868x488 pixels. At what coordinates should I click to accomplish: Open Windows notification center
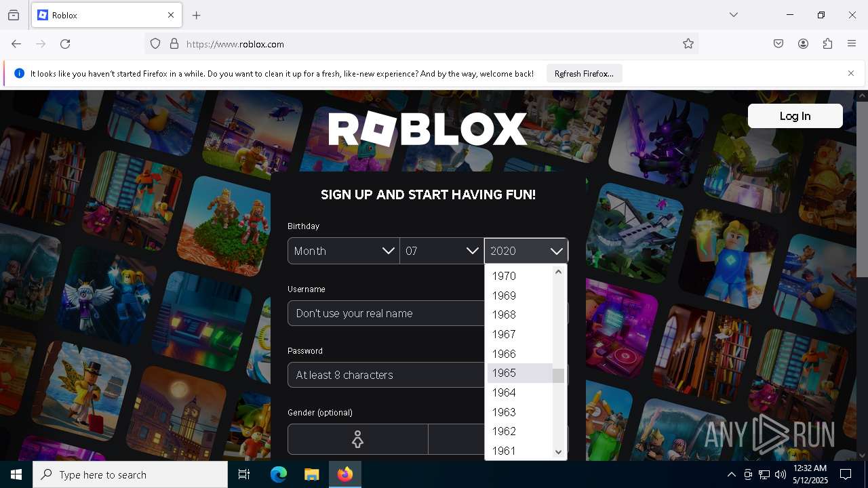click(846, 474)
